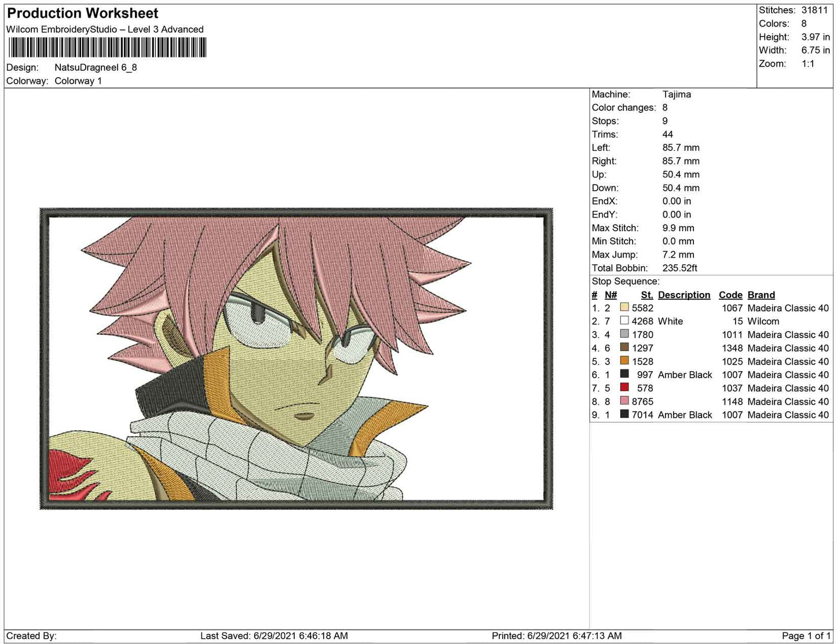Pick the pink swatch with 8765 stitches
Image resolution: width=837 pixels, height=644 pixels.
pyautogui.click(x=624, y=401)
